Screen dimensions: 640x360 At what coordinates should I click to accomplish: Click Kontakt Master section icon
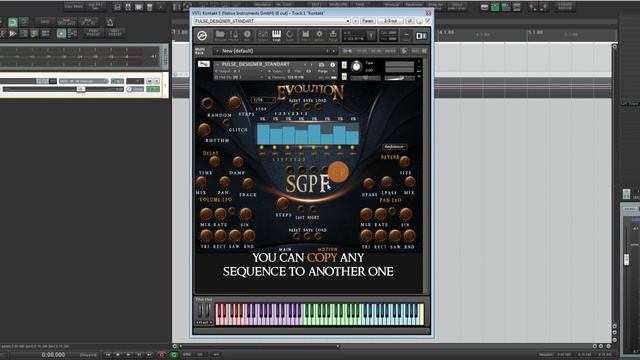click(233, 35)
